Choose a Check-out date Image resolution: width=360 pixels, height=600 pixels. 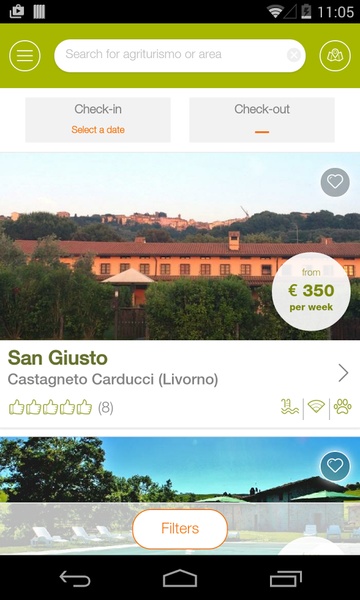pos(262,120)
